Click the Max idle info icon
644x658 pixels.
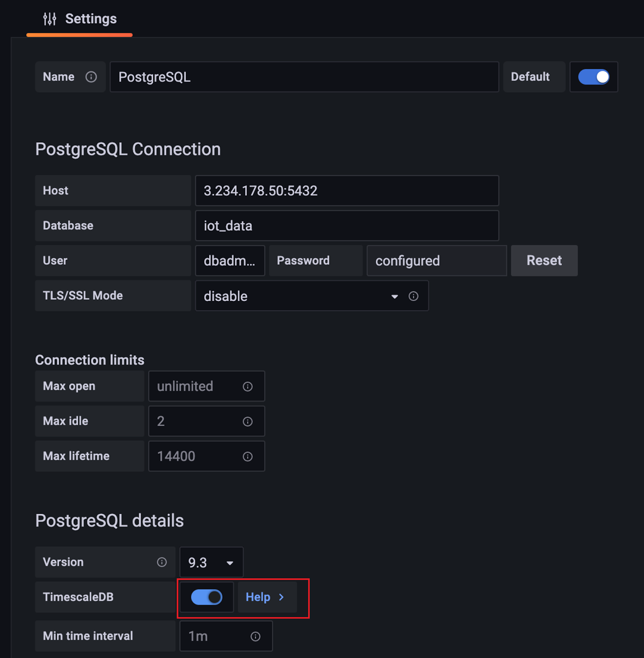click(x=248, y=422)
